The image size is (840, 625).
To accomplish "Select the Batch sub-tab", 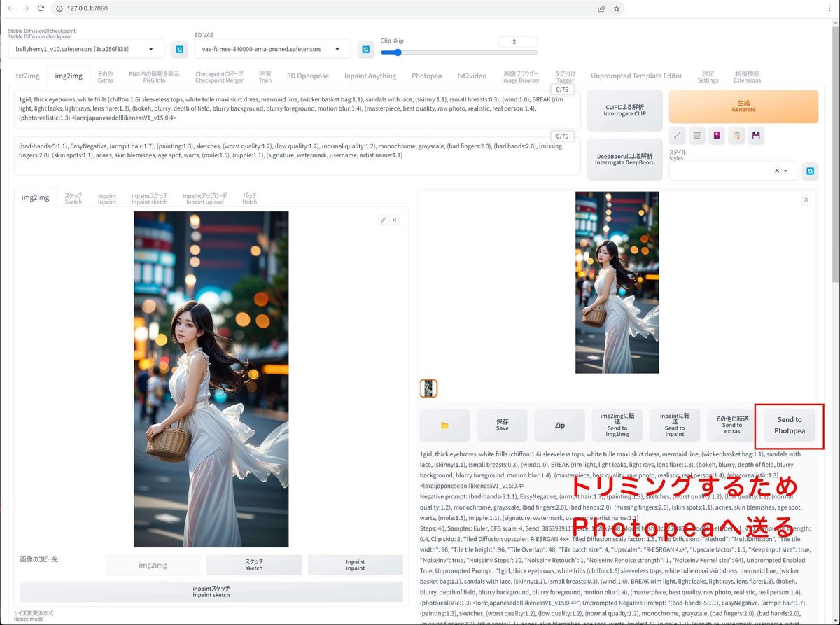I will 250,198.
